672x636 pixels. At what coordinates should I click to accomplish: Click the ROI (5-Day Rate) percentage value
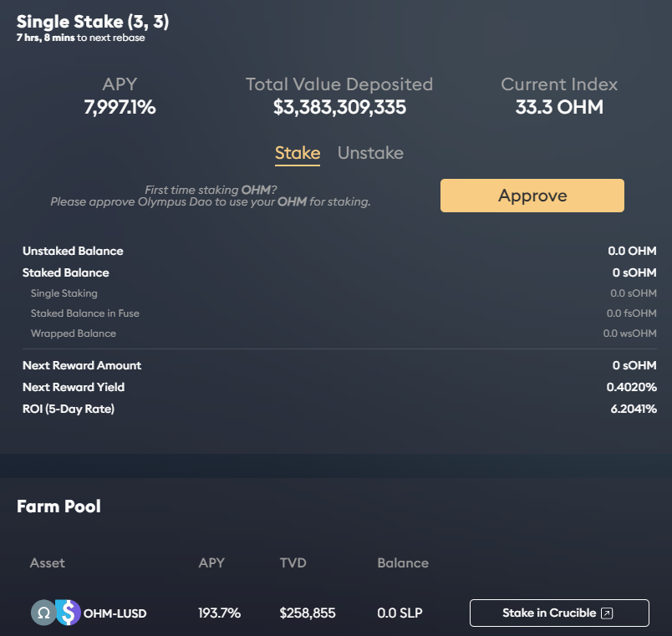click(631, 409)
